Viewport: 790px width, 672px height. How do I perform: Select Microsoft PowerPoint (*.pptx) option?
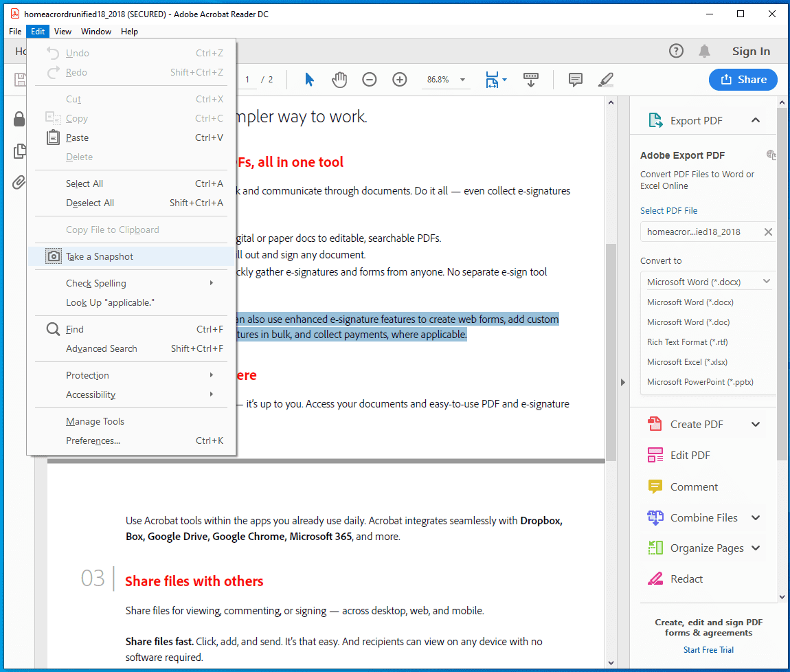click(700, 382)
